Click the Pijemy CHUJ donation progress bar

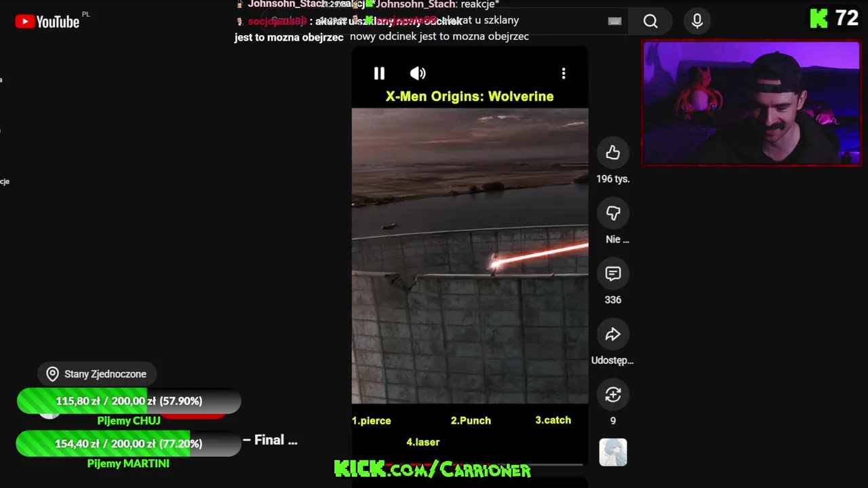[129, 401]
